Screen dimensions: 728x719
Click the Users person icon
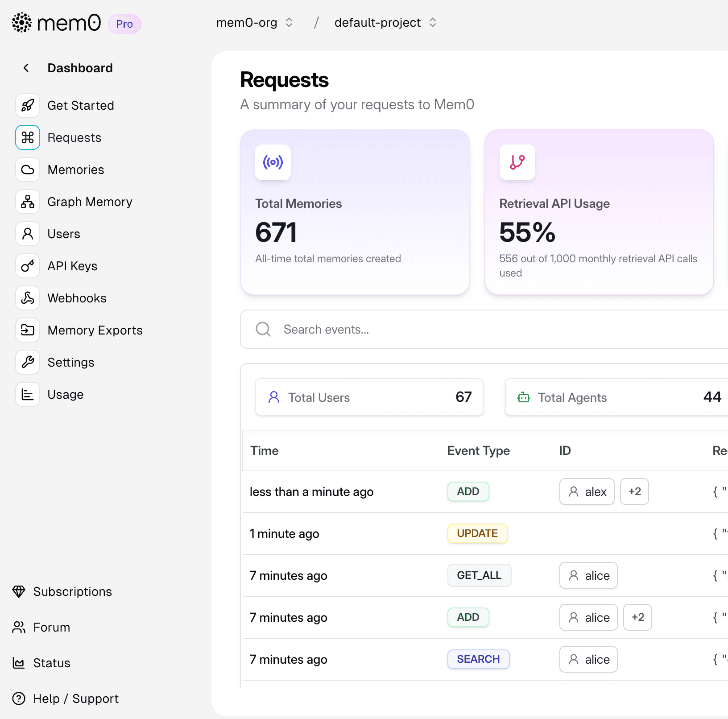pyautogui.click(x=28, y=234)
